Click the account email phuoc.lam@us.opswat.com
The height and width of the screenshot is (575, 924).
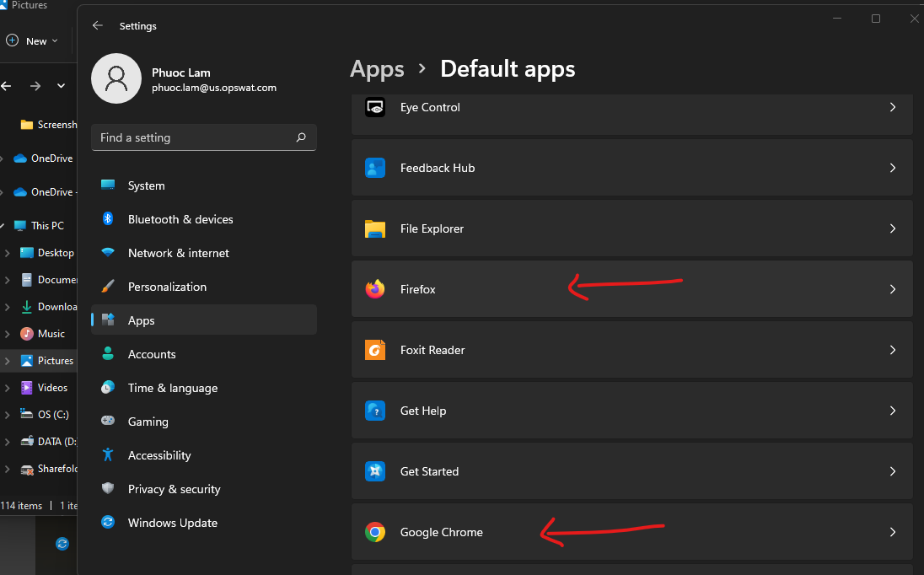(x=214, y=88)
